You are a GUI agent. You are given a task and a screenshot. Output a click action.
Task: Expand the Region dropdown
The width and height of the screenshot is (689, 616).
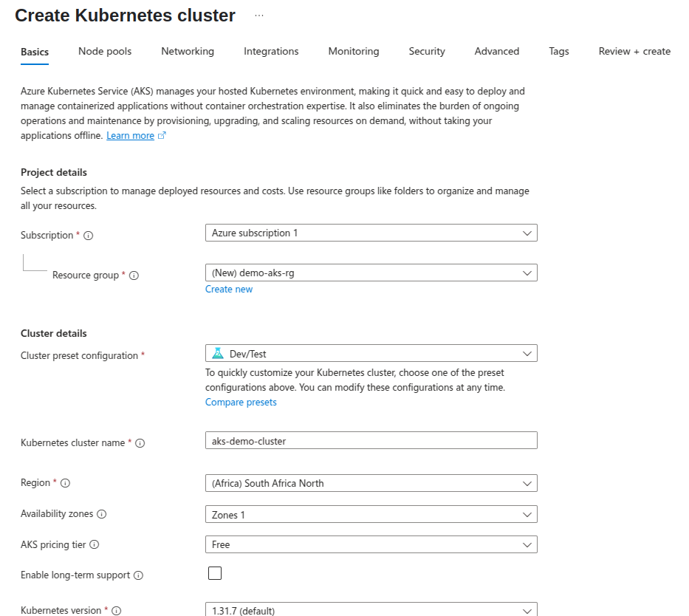371,483
